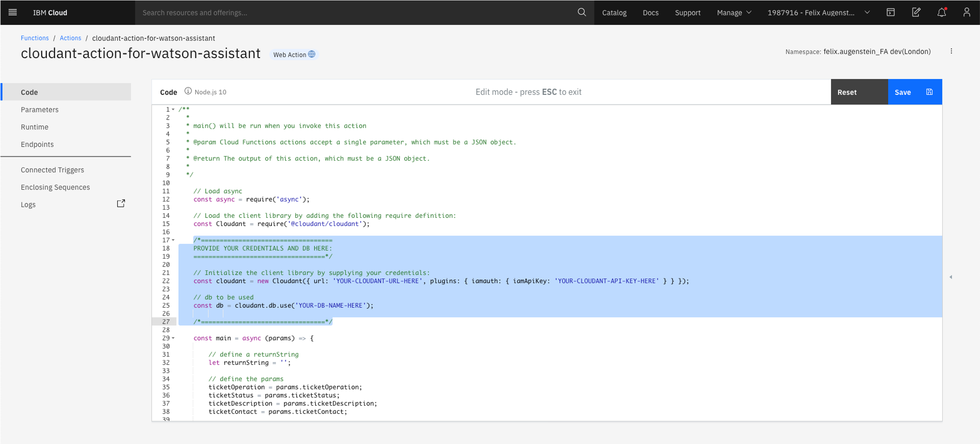Click the search magnifier icon
Image resolution: width=980 pixels, height=444 pixels.
pyautogui.click(x=581, y=12)
